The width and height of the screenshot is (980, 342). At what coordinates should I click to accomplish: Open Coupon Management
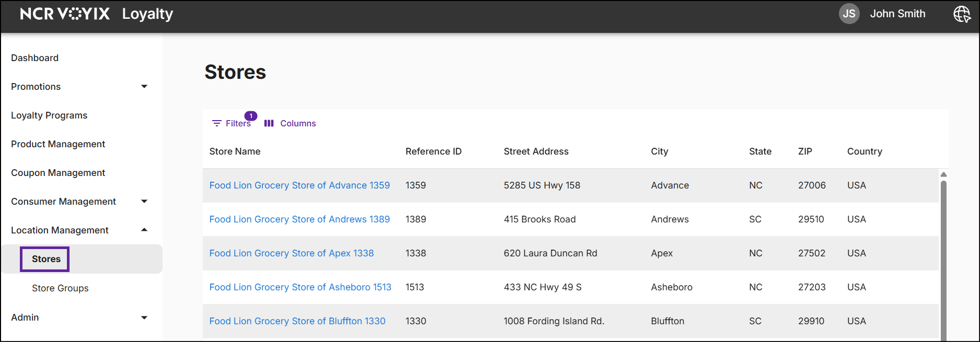(58, 173)
